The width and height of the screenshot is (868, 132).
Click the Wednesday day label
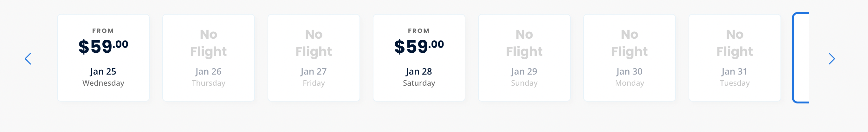point(103,83)
